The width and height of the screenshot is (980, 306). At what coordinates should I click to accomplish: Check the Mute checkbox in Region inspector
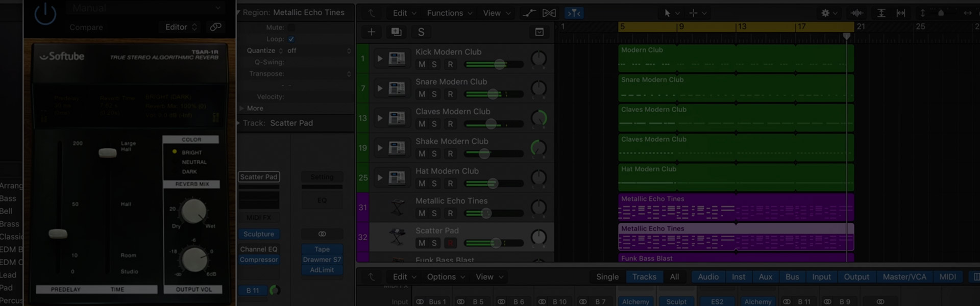point(291,28)
